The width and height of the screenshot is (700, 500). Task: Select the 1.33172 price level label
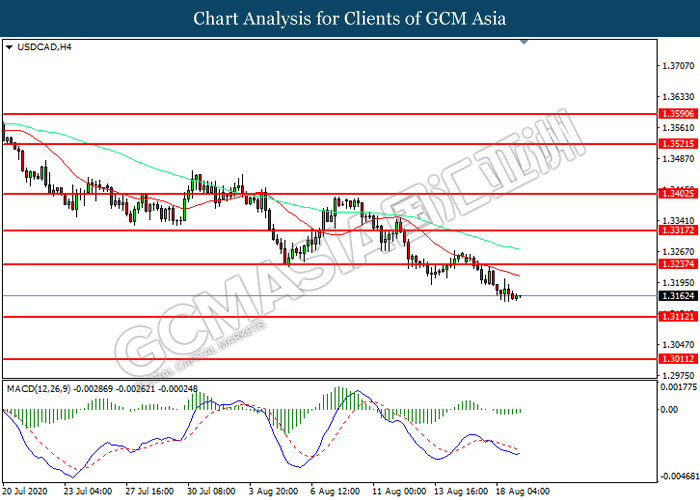(678, 230)
